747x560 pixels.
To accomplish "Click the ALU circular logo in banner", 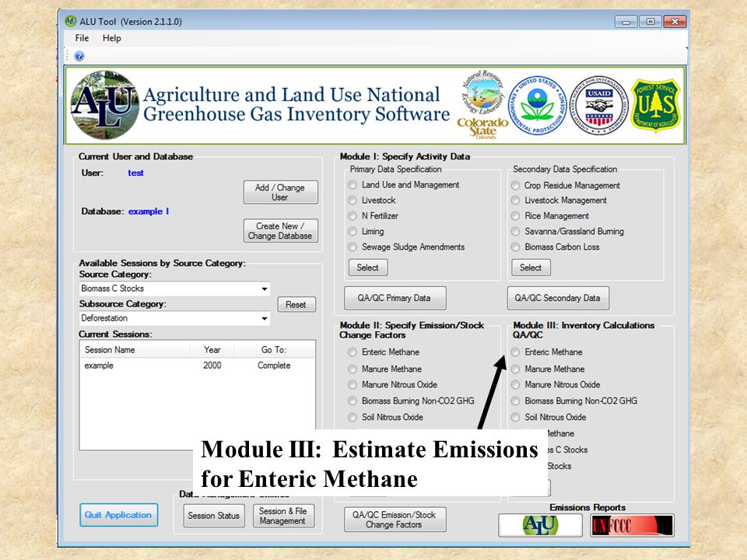I will point(105,105).
